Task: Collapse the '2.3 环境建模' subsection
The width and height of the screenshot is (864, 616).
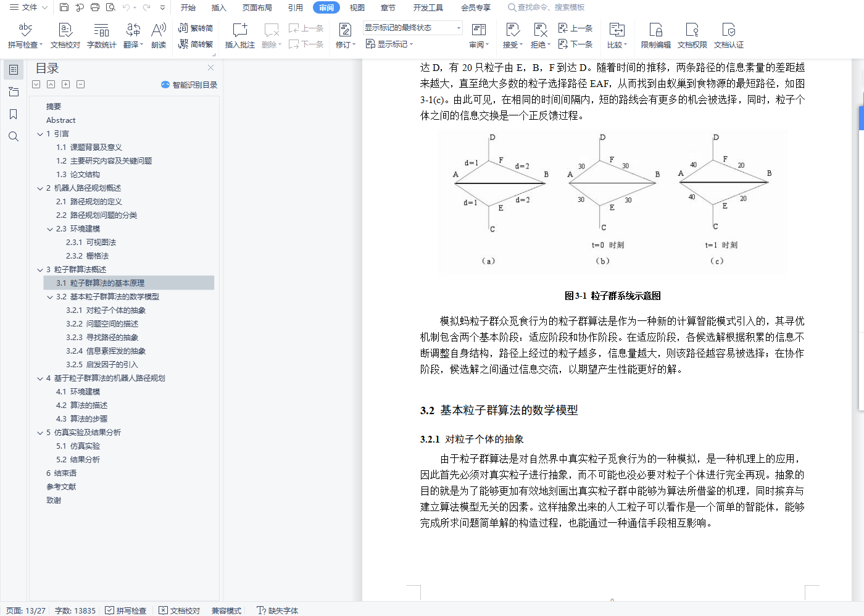Action: [50, 229]
